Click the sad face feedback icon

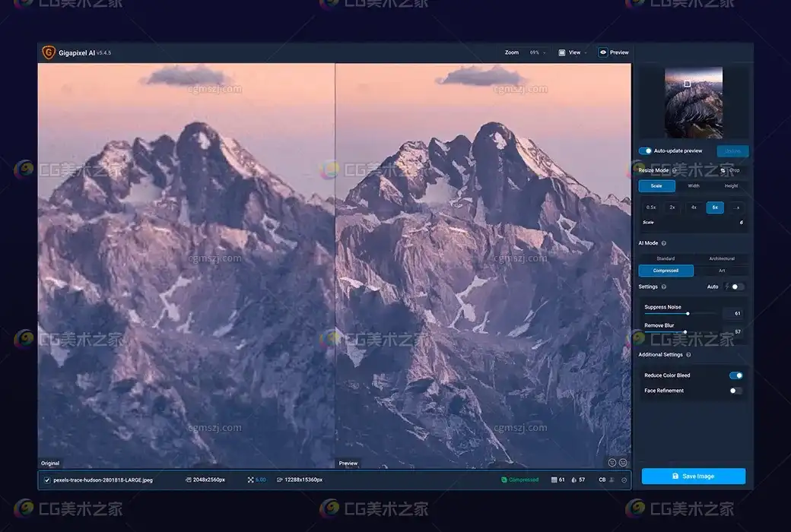(623, 462)
